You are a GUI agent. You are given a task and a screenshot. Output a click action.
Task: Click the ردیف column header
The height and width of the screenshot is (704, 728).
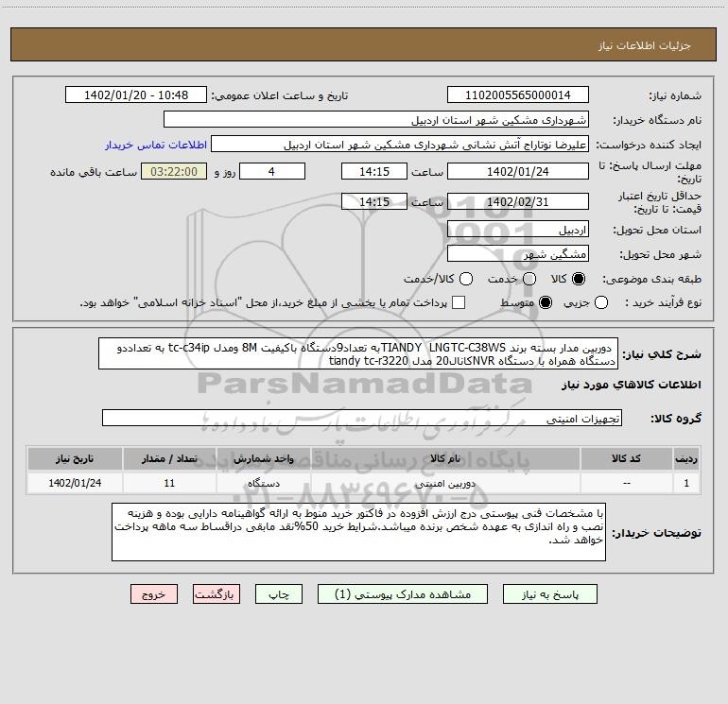(686, 458)
